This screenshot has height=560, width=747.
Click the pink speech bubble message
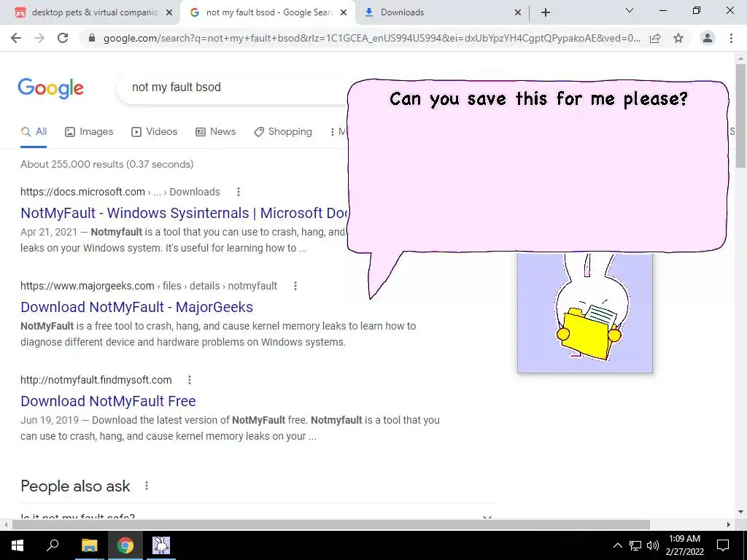point(538,166)
